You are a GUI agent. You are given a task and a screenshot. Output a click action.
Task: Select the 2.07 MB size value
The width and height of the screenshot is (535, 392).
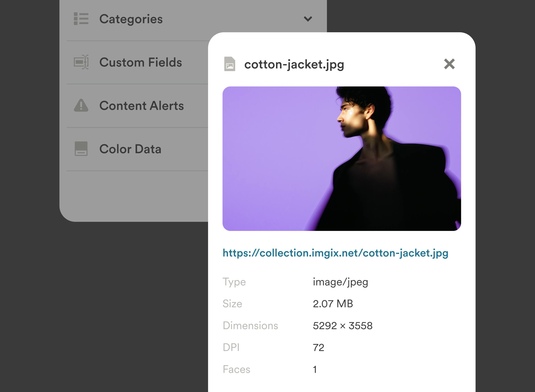[x=333, y=304]
